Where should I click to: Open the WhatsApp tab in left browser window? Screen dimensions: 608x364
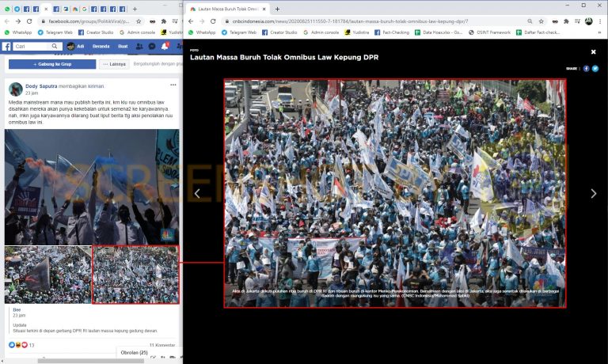pyautogui.click(x=7, y=9)
